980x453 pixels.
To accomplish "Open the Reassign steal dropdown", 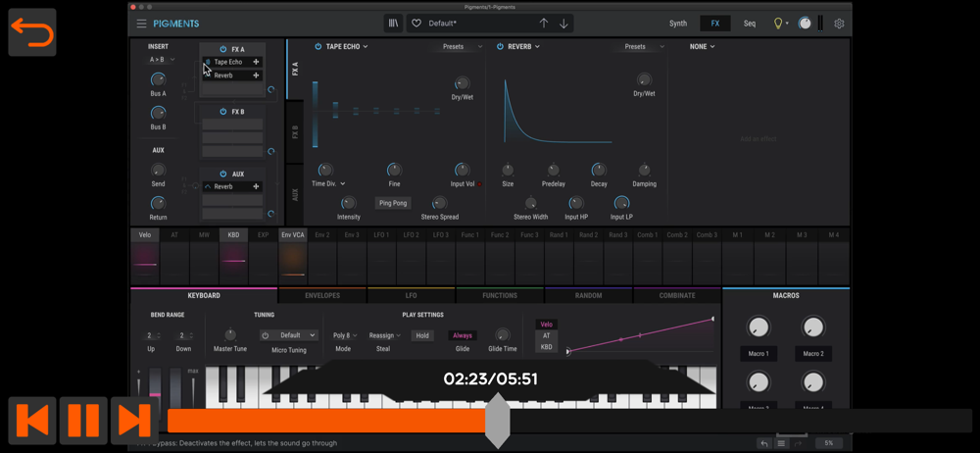I will pyautogui.click(x=384, y=335).
